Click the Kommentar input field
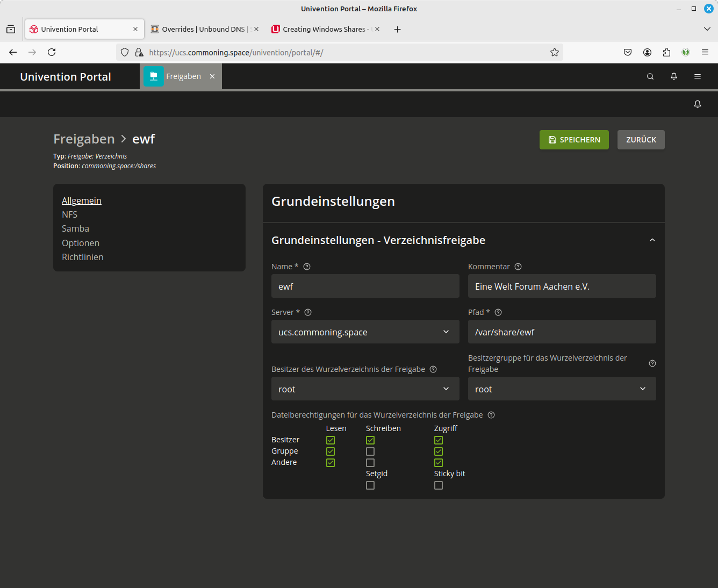 [x=562, y=286]
